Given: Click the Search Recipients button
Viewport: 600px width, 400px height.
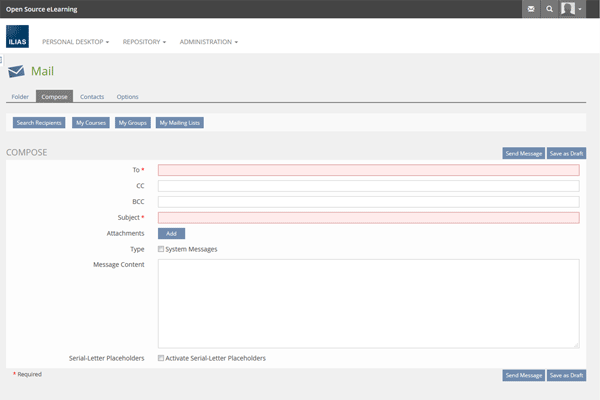Looking at the screenshot, I should tap(39, 122).
